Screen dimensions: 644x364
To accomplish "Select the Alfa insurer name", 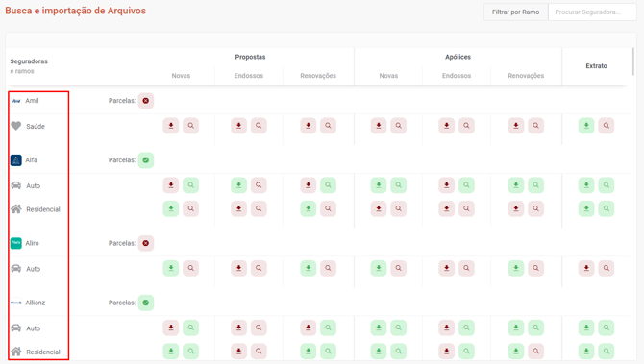I will (31, 160).
